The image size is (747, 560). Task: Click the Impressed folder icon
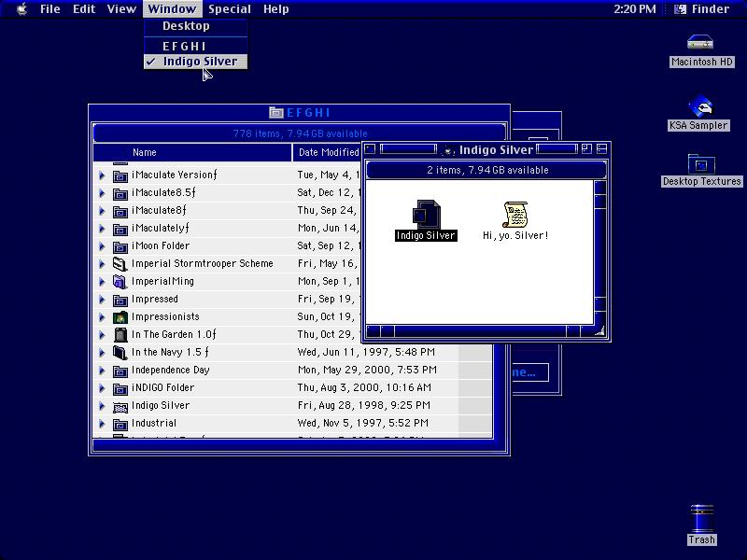(x=120, y=300)
